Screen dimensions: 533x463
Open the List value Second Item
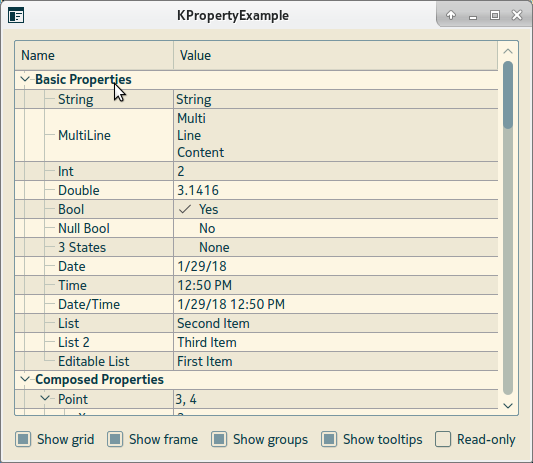pyautogui.click(x=336, y=323)
